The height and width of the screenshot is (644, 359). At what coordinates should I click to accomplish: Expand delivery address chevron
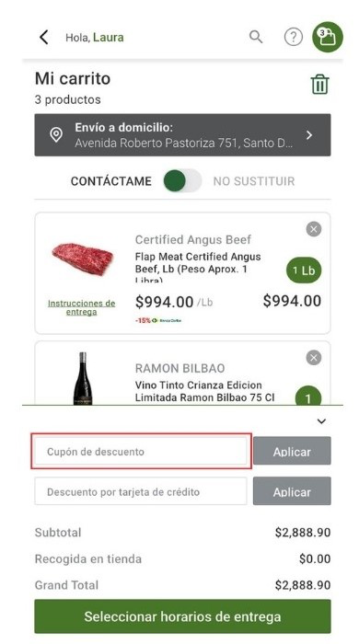click(309, 135)
